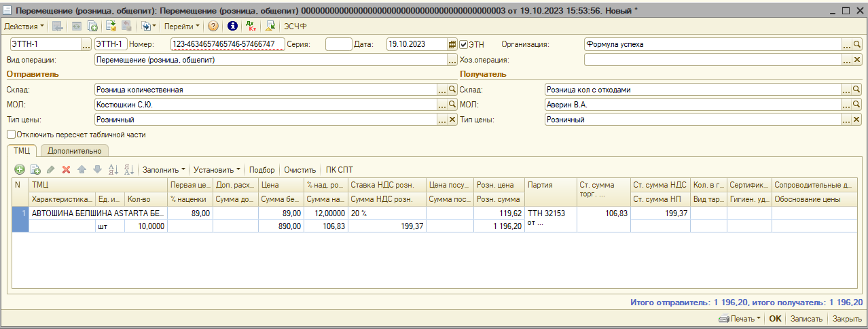
Task: Expand the Заполнить dropdown
Action: (164, 170)
